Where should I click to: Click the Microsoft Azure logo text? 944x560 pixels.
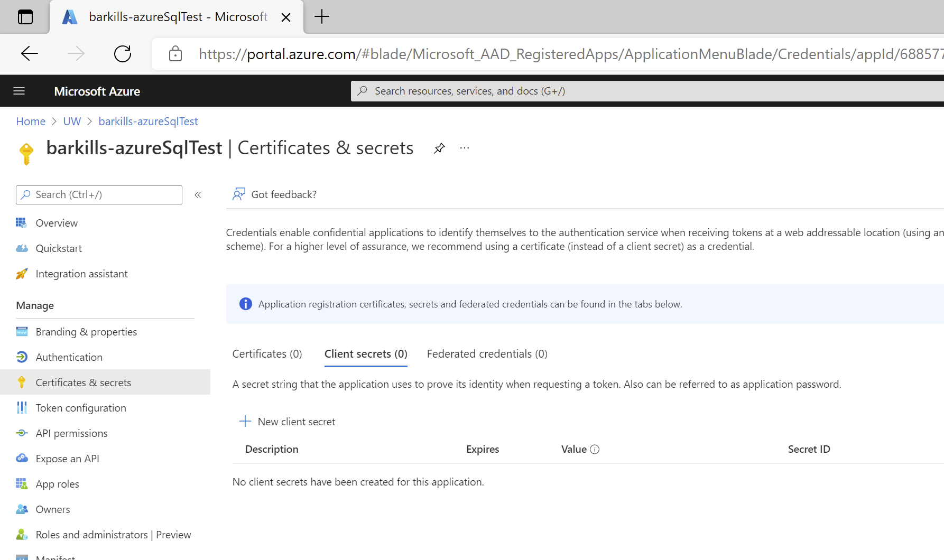97,91
